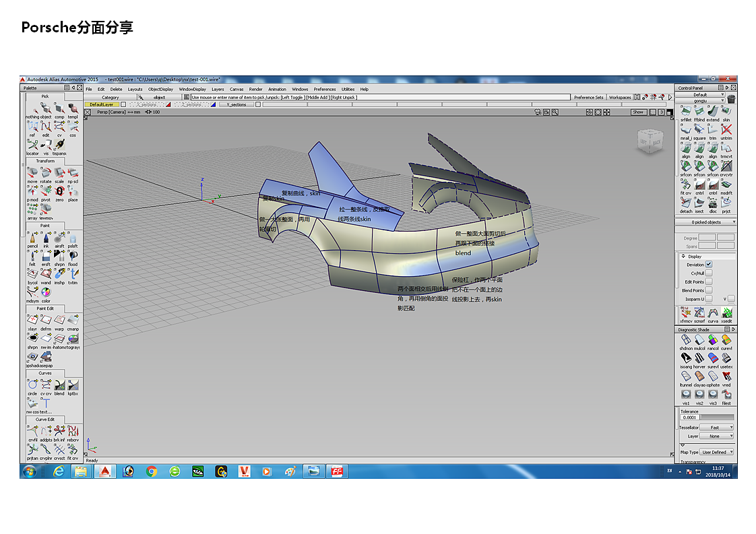Expand the Map Type User Defined dropdown
This screenshot has height=534, width=756.
(x=716, y=452)
